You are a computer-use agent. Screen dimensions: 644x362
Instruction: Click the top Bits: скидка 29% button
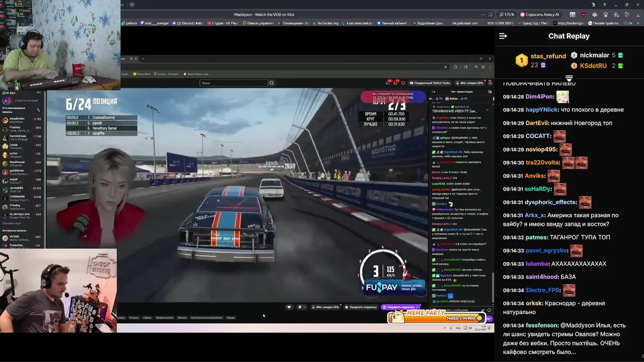point(470,82)
